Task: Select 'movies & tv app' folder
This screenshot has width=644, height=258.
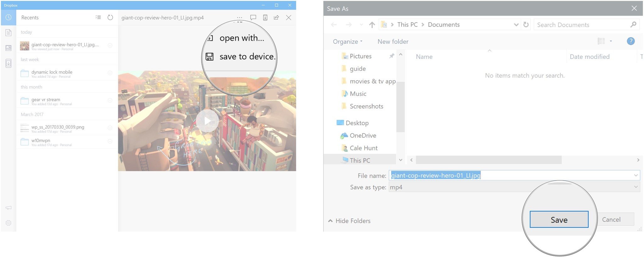Action: [x=369, y=81]
